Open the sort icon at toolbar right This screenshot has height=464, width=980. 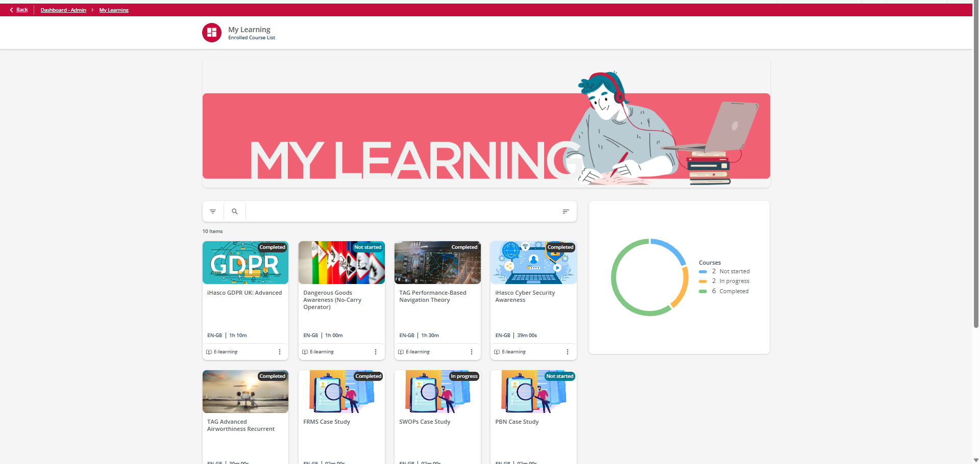pos(566,212)
